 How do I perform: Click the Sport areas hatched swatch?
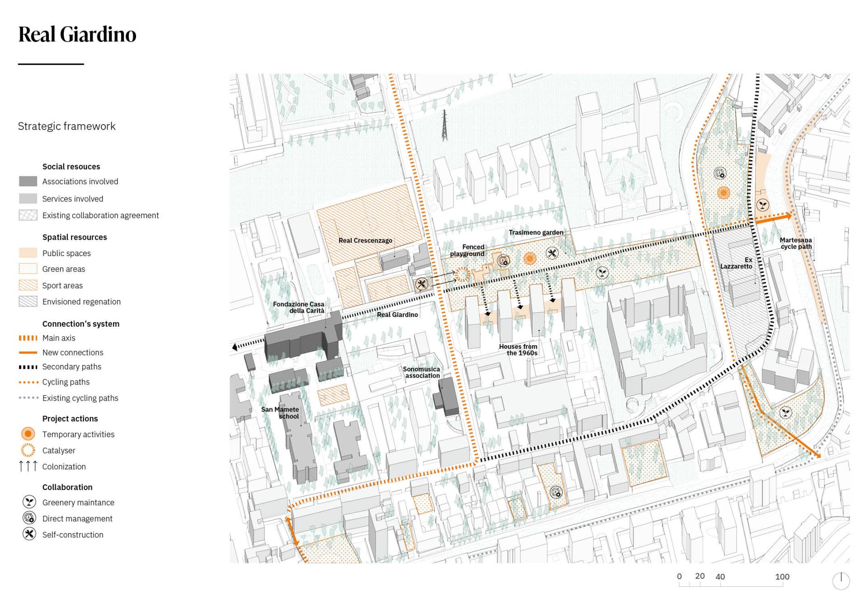28,285
